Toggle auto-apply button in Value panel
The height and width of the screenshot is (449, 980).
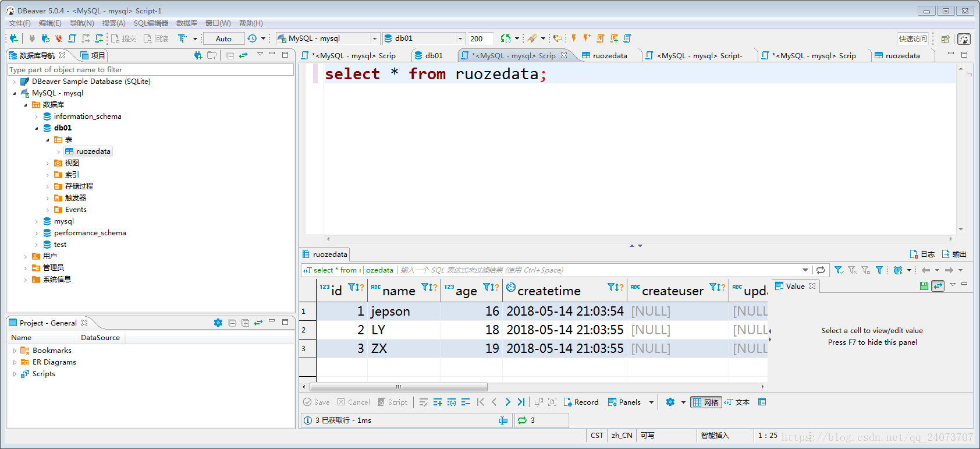pos(938,286)
